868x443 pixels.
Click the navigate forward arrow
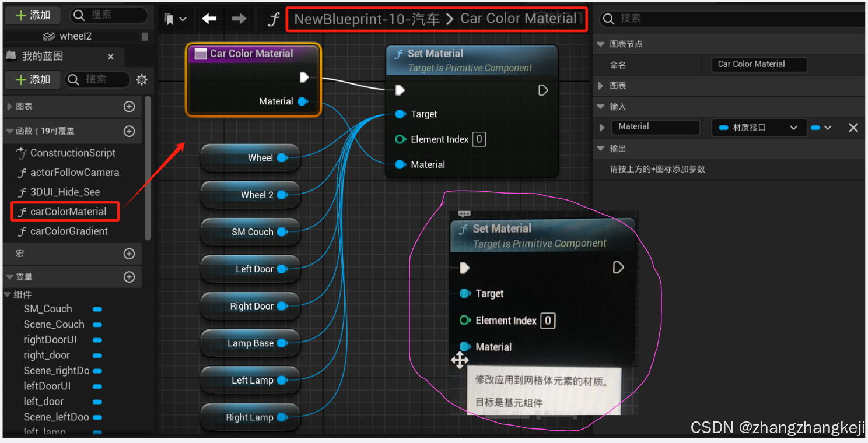[x=239, y=19]
